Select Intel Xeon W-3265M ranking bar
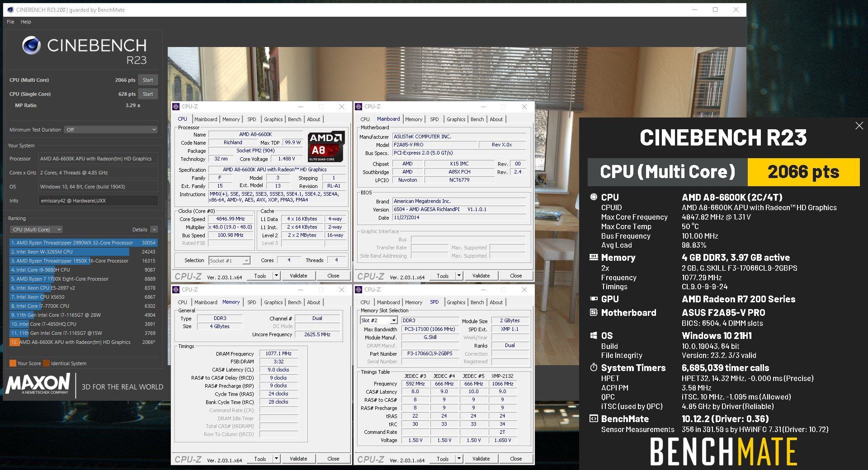 (83, 252)
